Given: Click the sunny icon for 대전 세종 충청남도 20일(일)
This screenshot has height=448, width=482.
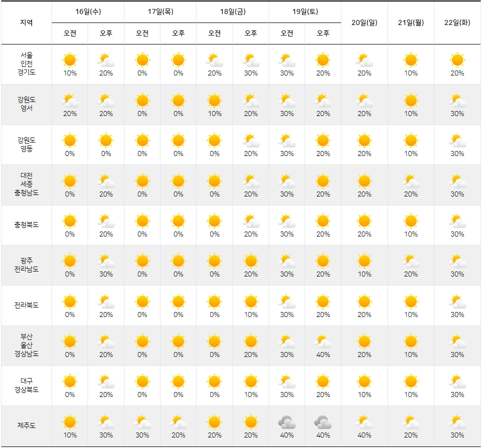Looking at the screenshot, I should [x=364, y=181].
